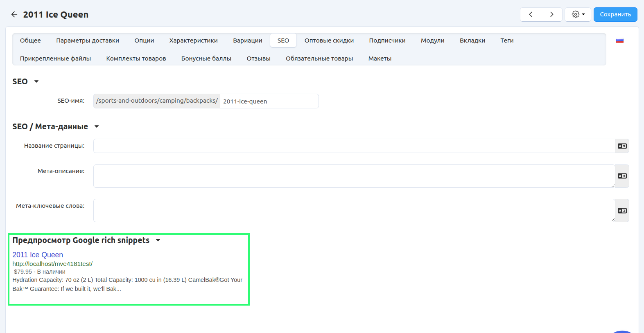Screen dimensions: 644x333
Task: Select the Характеристики tab
Action: click(x=193, y=40)
